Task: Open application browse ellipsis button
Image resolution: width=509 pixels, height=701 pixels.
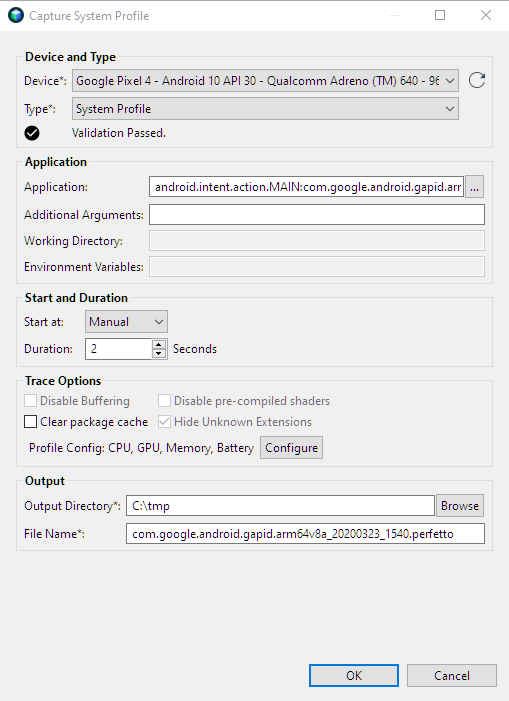Action: tap(474, 187)
